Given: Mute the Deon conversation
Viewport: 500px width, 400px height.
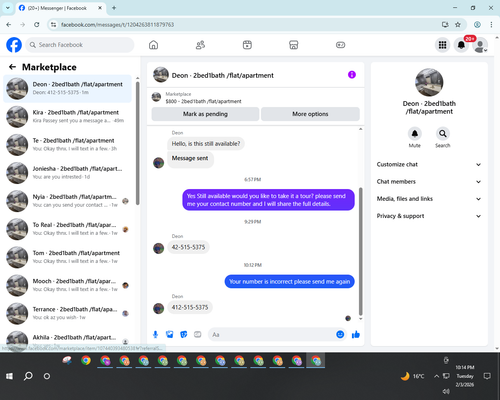Looking at the screenshot, I should [x=415, y=134].
